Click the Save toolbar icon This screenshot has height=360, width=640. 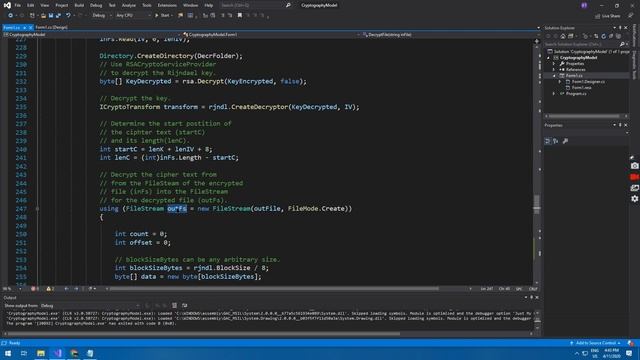click(51, 16)
